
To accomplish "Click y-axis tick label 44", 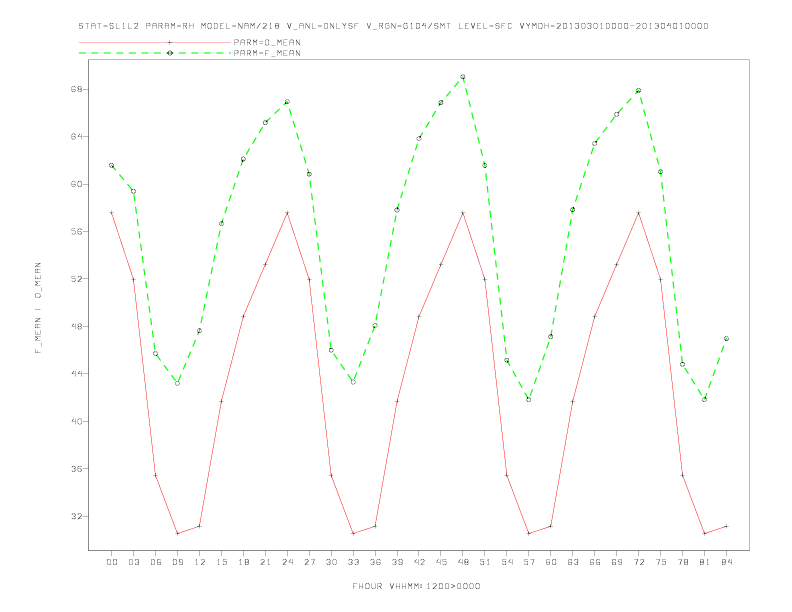I will point(77,374).
